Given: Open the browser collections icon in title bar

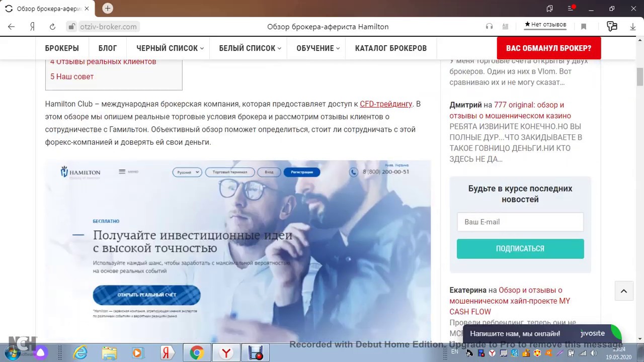Looking at the screenshot, I should tap(549, 9).
